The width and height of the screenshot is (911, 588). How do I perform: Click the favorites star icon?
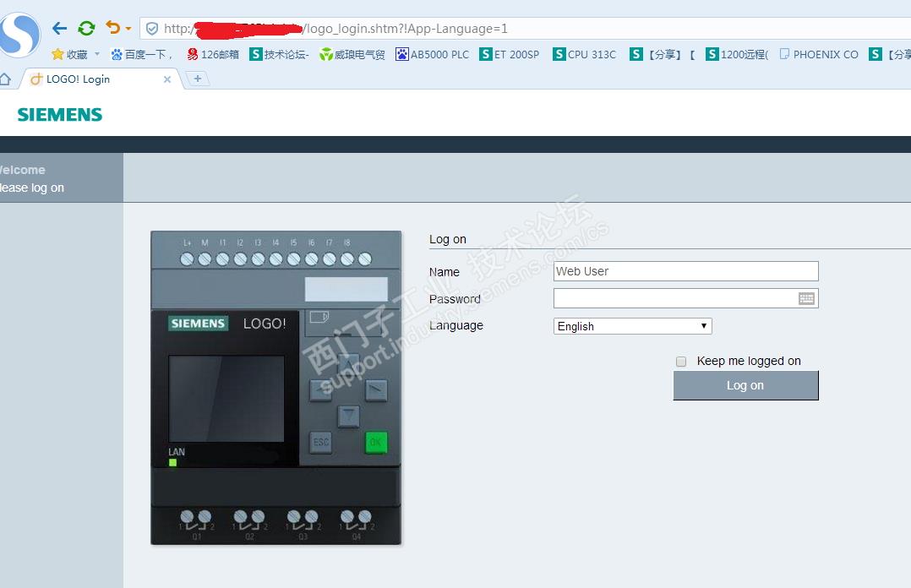[57, 54]
